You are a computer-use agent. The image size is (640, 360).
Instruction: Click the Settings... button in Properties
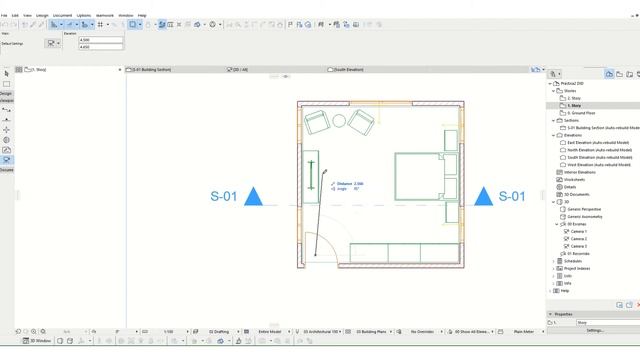[x=595, y=331]
